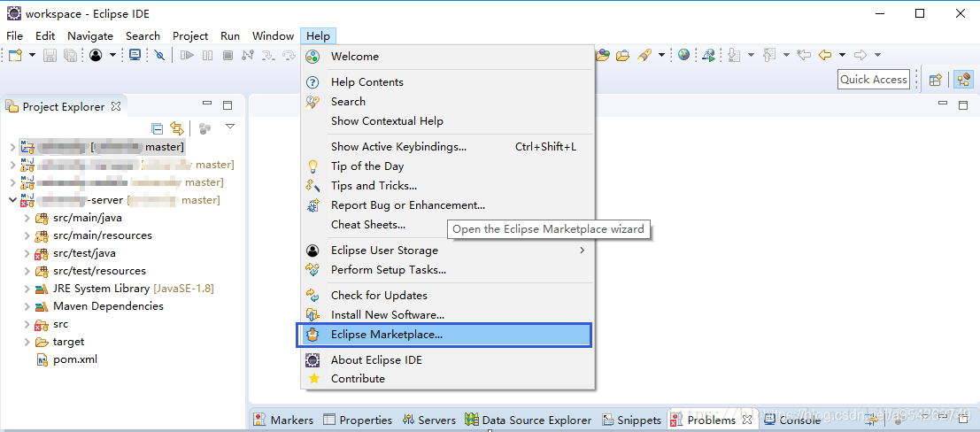Click the Terminate stop icon

[x=228, y=55]
